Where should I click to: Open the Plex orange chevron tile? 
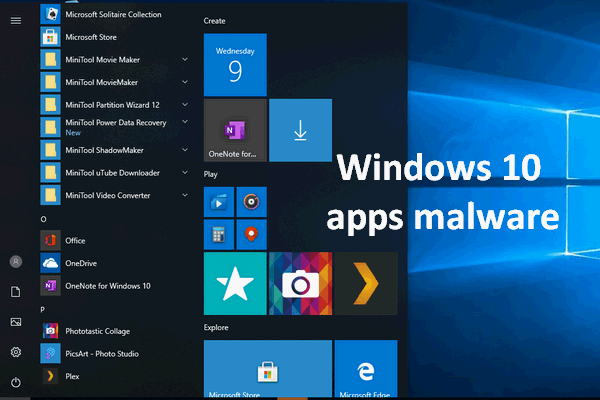coord(366,283)
